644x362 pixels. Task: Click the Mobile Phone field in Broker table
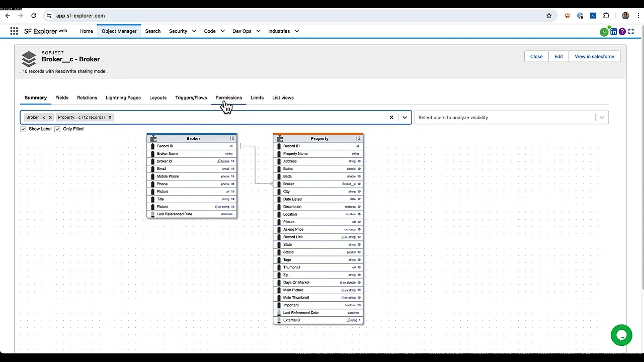192,176
